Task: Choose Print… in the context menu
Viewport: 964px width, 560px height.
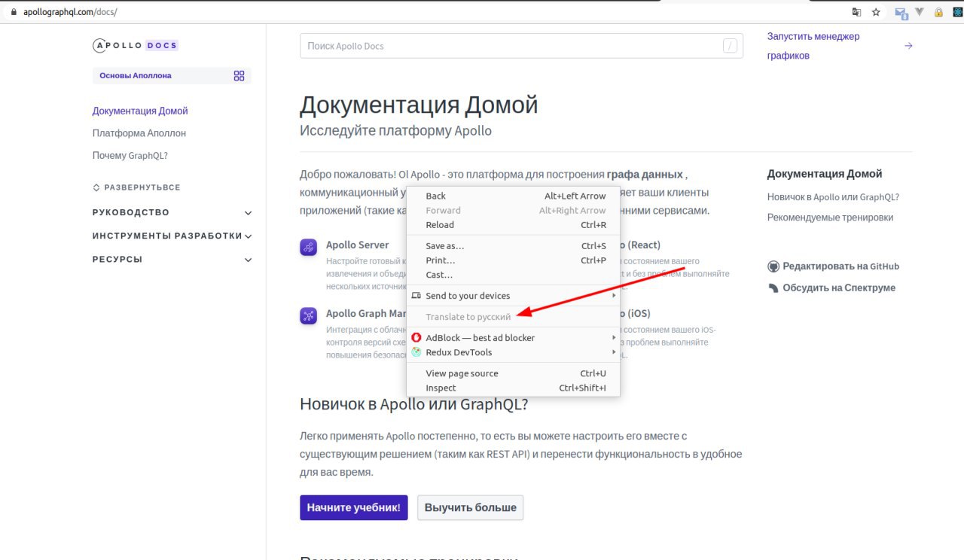Action: (513, 260)
